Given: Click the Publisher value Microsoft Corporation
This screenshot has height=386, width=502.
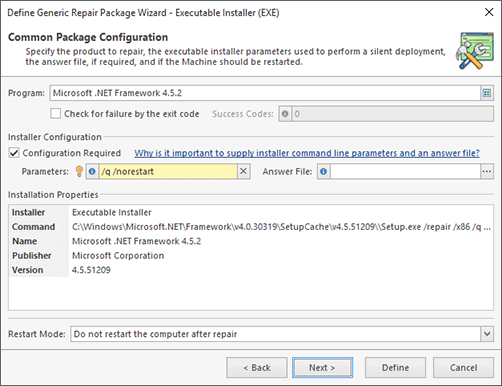Looking at the screenshot, I should coord(118,256).
